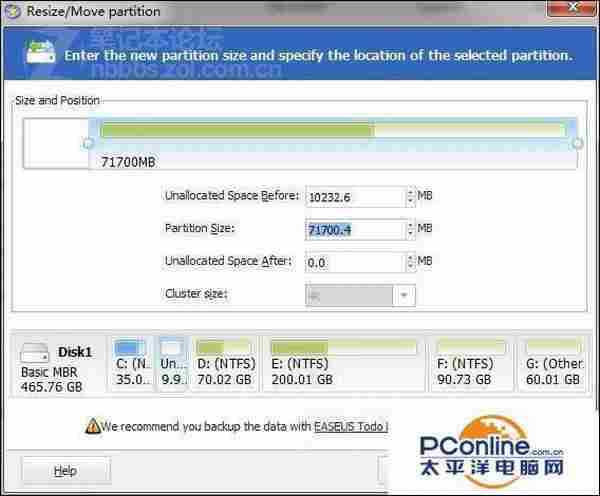Open the Cluster size dropdown
Image resolution: width=600 pixels, height=496 pixels.
click(x=404, y=295)
